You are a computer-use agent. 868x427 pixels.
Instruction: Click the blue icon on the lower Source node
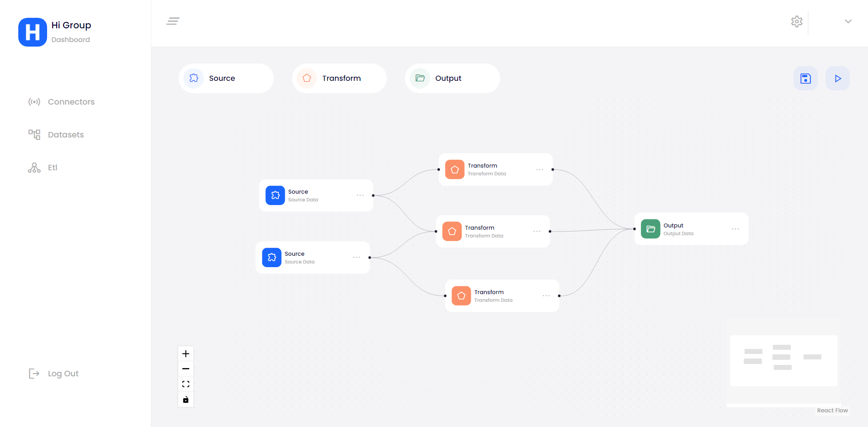pyautogui.click(x=272, y=258)
